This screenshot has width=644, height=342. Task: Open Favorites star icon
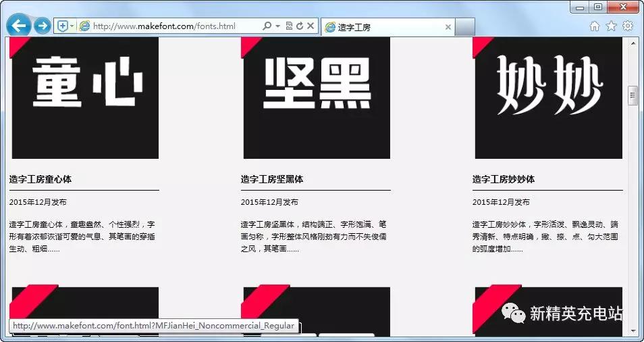(611, 26)
